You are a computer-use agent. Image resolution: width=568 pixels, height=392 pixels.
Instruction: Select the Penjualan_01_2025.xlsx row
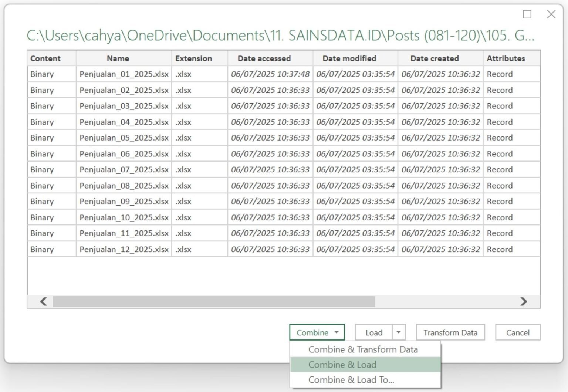(x=124, y=74)
